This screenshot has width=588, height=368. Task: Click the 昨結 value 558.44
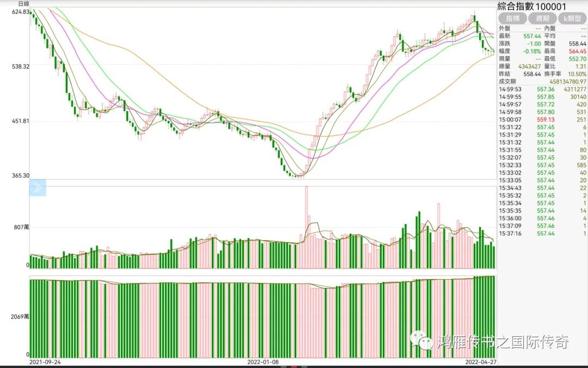(x=532, y=74)
